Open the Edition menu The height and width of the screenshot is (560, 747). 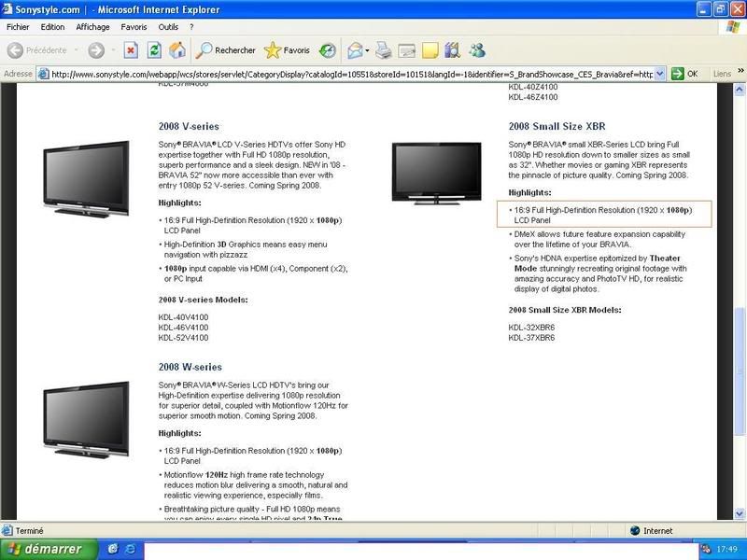click(x=52, y=27)
